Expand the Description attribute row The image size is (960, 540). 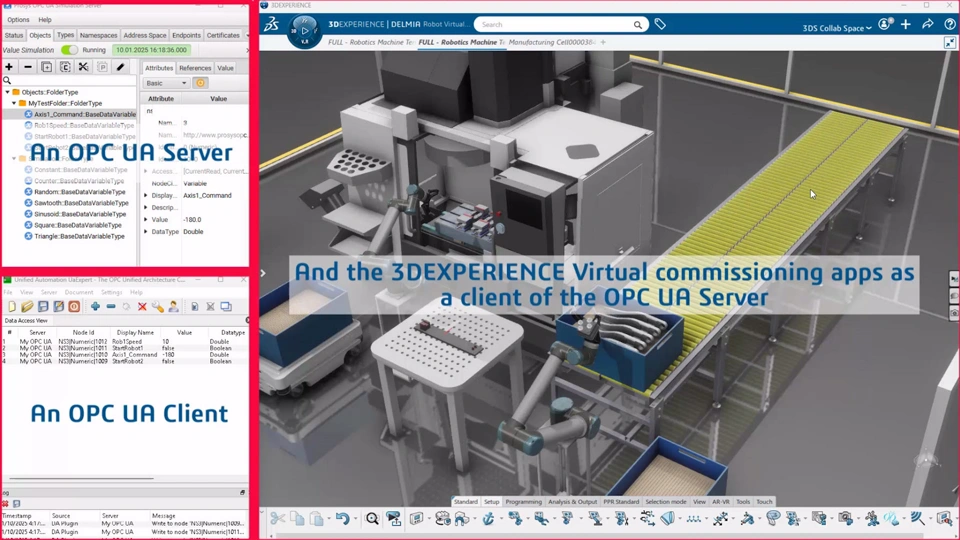click(x=146, y=208)
